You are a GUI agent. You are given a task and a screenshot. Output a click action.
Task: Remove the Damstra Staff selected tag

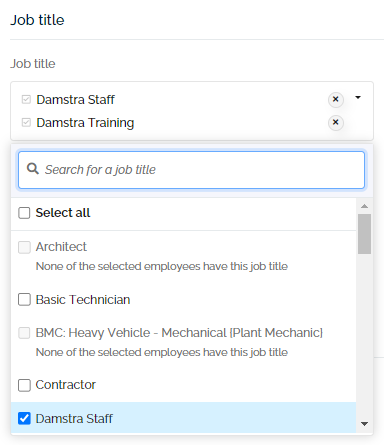coord(336,99)
